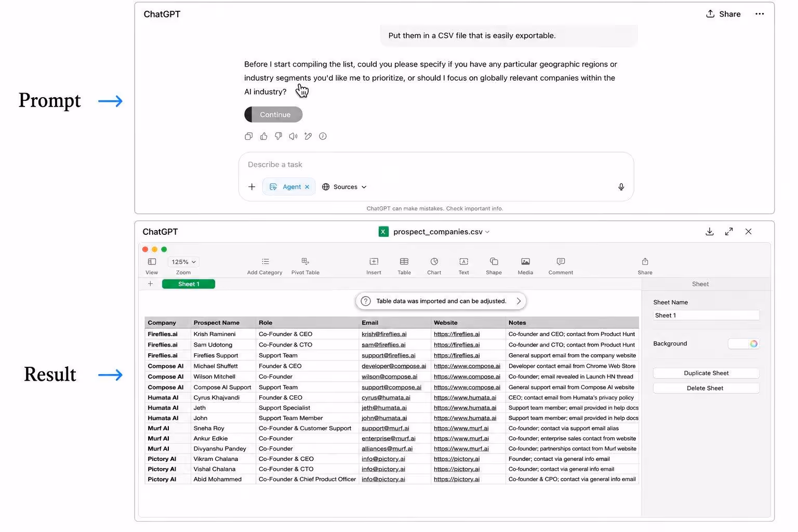Select the Sheet 1 tab
The height and width of the screenshot is (532, 798).
pos(189,284)
